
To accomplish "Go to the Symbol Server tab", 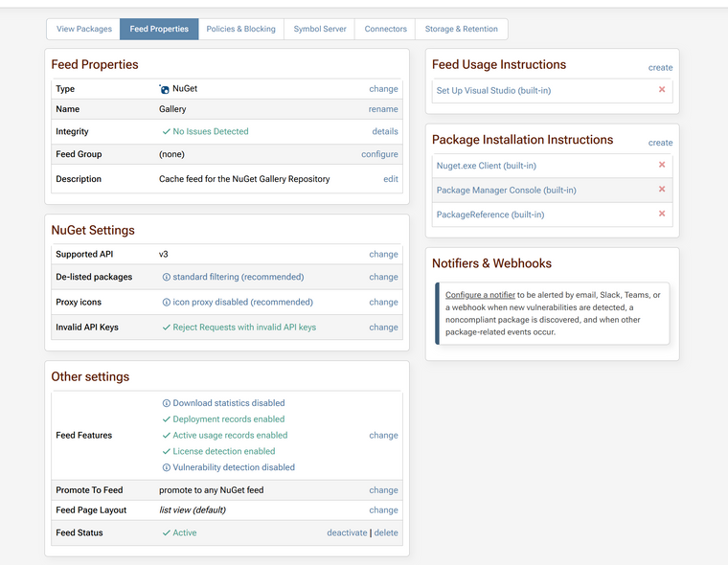I will click(x=320, y=29).
